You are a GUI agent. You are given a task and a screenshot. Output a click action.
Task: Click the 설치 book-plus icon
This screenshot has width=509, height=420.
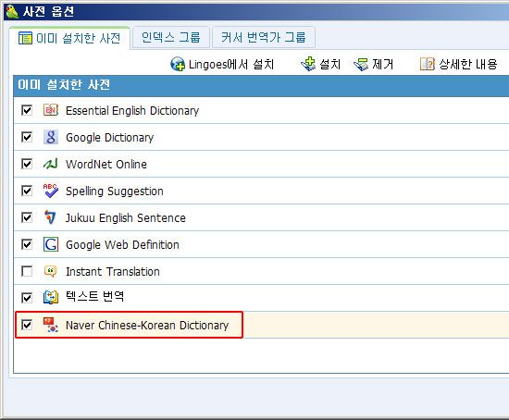(x=308, y=64)
